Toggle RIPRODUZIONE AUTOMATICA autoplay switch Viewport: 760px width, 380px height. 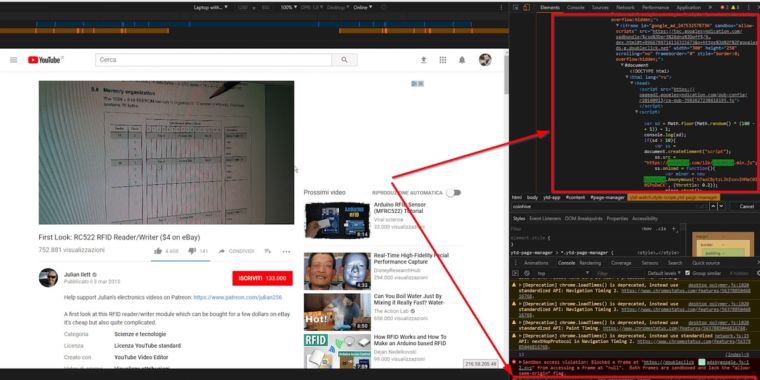coord(453,193)
